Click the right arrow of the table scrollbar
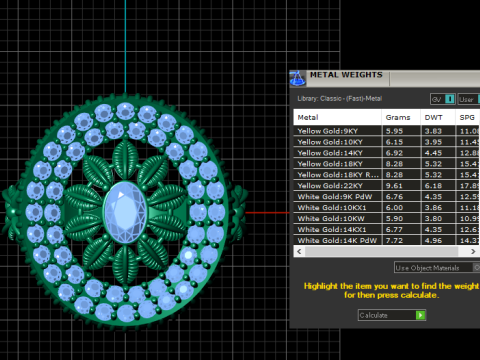 (473, 251)
